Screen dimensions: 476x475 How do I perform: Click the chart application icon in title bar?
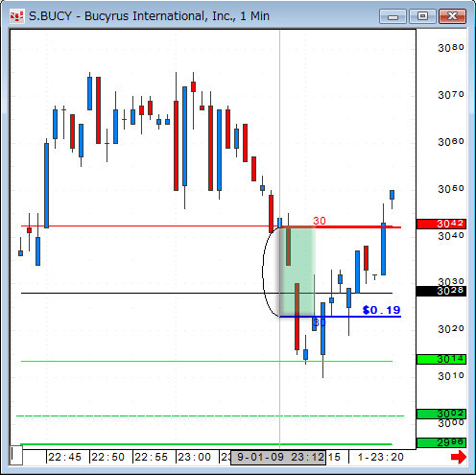point(16,16)
